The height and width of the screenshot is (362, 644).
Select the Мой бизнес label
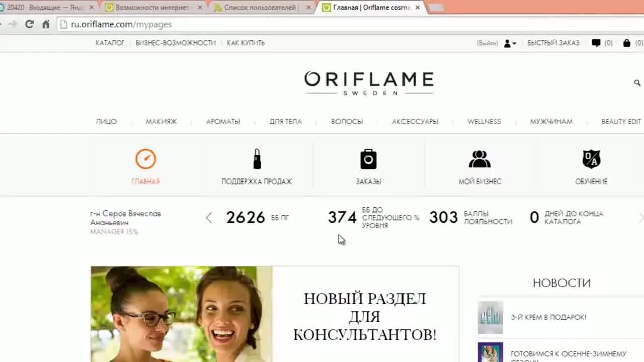click(x=479, y=182)
